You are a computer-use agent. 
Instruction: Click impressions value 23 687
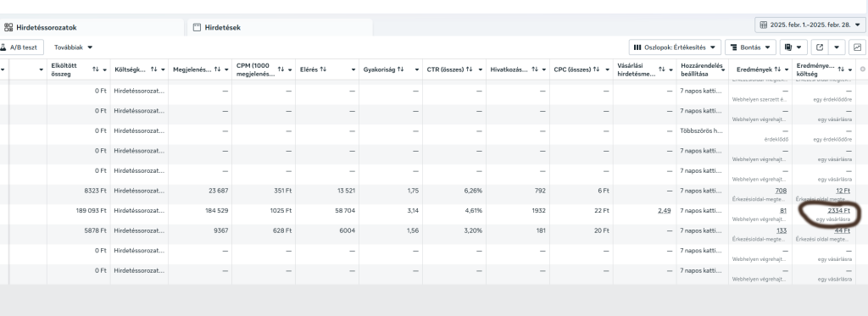(x=218, y=191)
